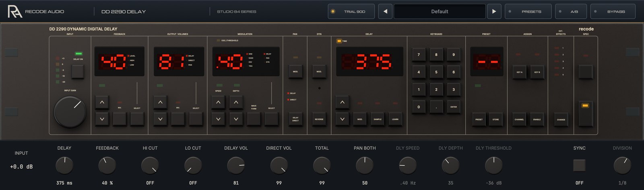Click keypad key 4
The width and height of the screenshot is (644, 190).
tap(419, 72)
